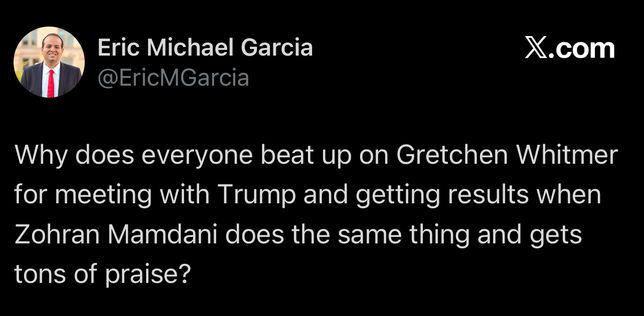Select the @EricMGarcia handle
The width and height of the screenshot is (644, 316).
click(173, 78)
